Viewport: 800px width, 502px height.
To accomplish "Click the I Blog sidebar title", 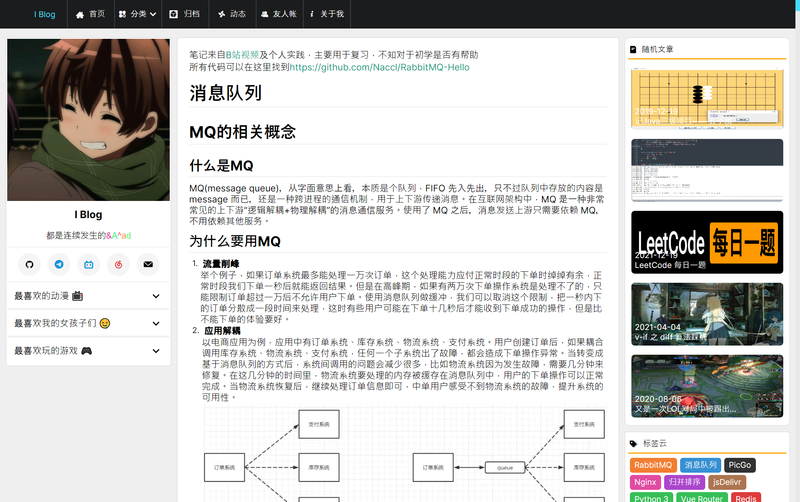I will click(88, 215).
